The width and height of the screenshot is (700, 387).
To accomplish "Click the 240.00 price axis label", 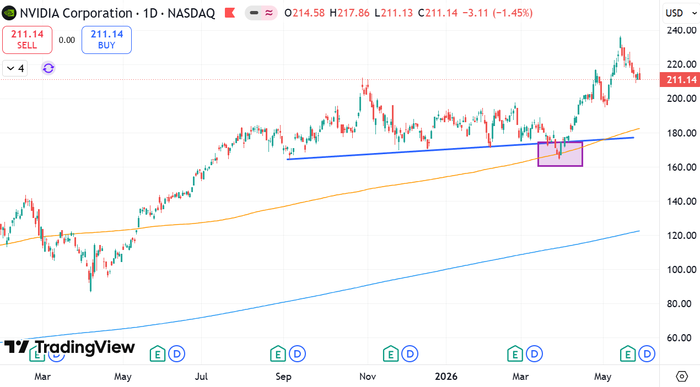I will (682, 30).
